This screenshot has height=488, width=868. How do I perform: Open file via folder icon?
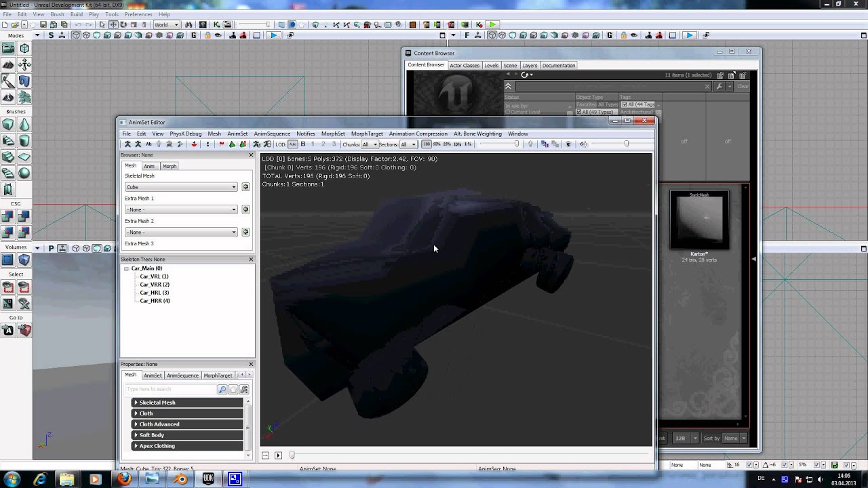(x=15, y=24)
